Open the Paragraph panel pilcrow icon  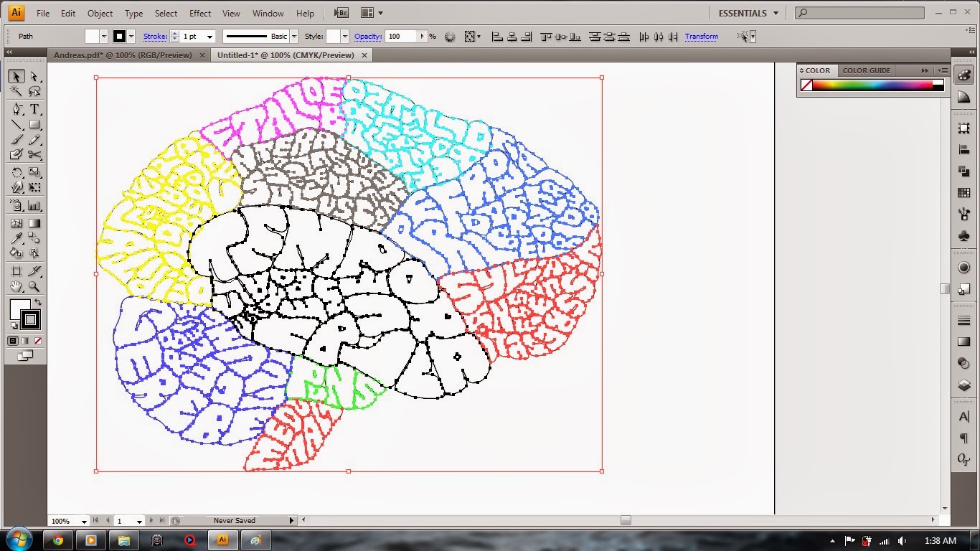click(963, 438)
